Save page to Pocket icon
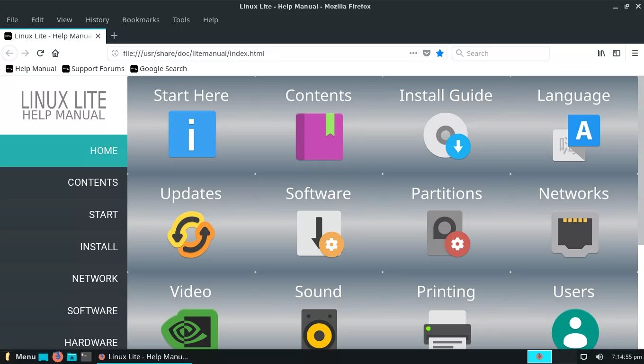 point(427,53)
